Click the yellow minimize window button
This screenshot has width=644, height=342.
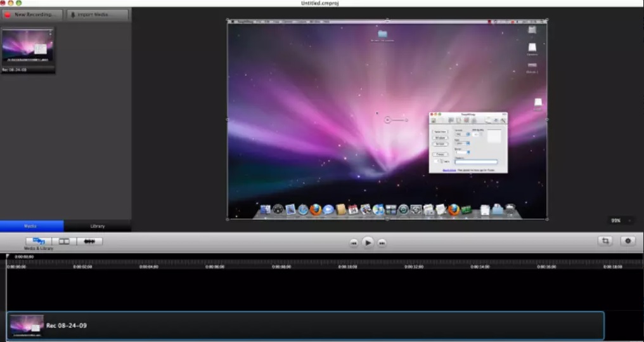(11, 3)
